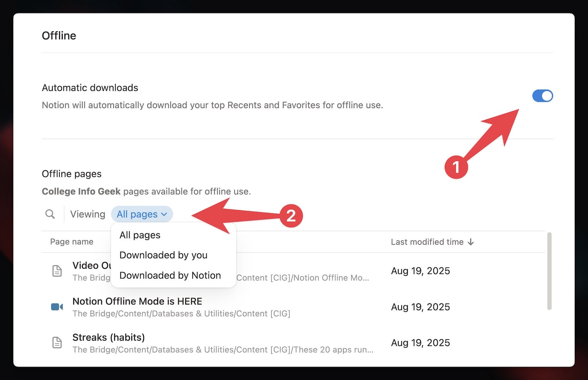The height and width of the screenshot is (380, 588).
Task: Click the Page name column header
Action: (72, 242)
